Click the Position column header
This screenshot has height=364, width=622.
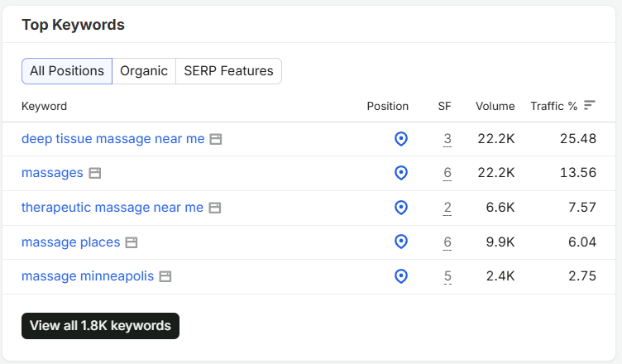[388, 106]
